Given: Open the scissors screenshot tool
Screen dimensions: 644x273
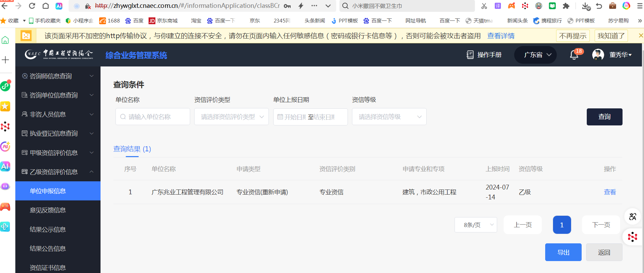Looking at the screenshot, I should 484,6.
